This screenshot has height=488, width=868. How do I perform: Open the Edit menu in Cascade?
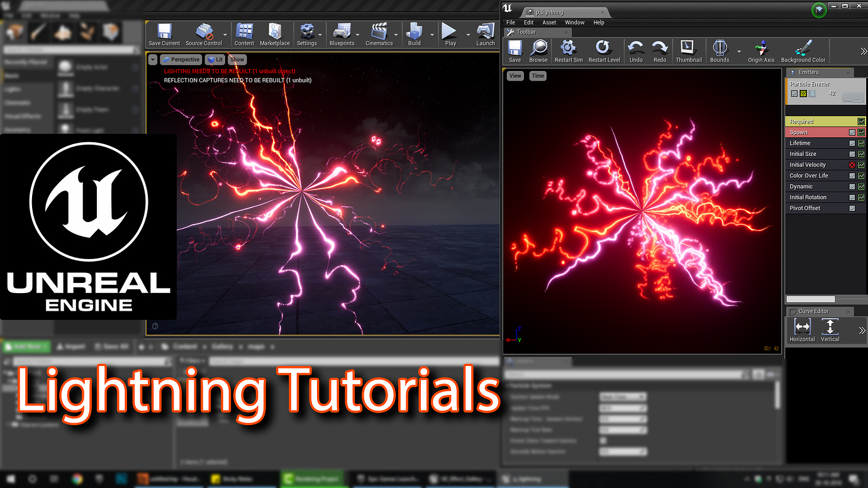pyautogui.click(x=529, y=23)
